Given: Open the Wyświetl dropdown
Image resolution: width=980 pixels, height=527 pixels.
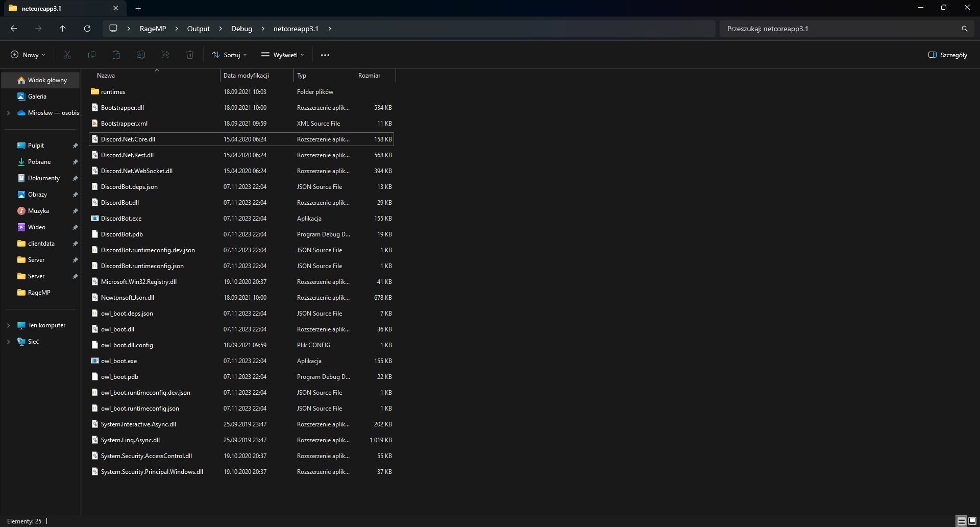Looking at the screenshot, I should pyautogui.click(x=282, y=55).
